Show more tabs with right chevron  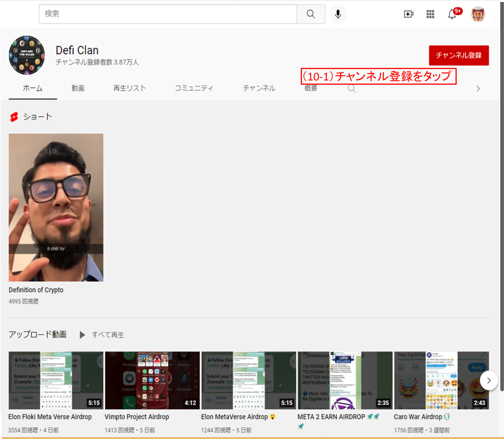[478, 89]
